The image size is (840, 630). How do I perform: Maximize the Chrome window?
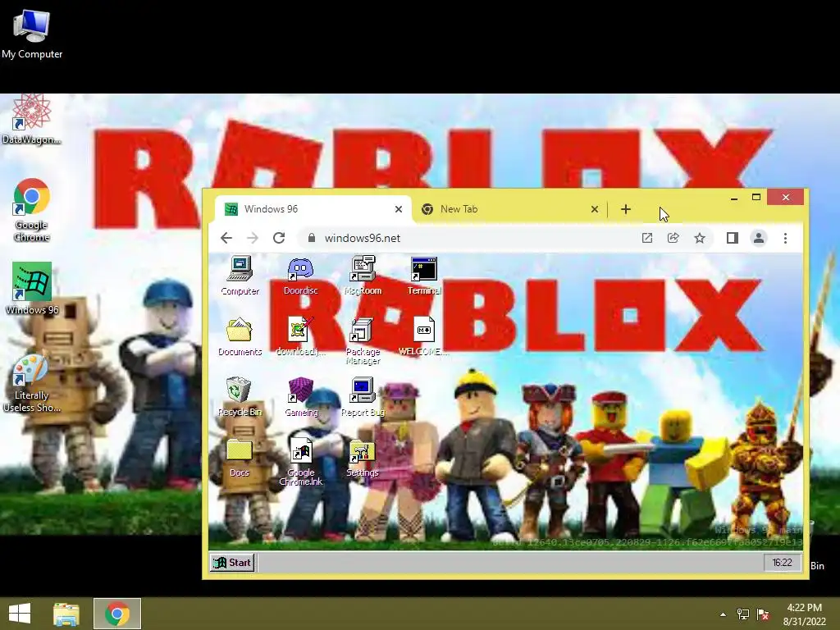coord(756,198)
